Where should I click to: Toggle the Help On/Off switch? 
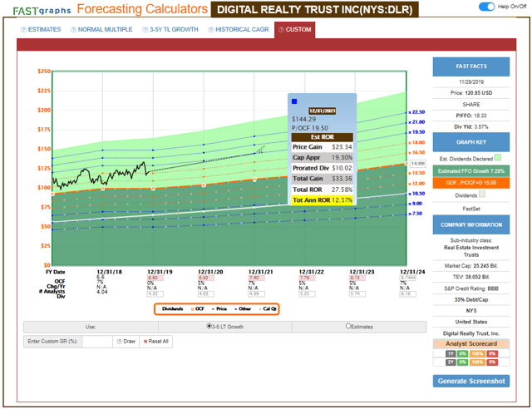(x=486, y=7)
